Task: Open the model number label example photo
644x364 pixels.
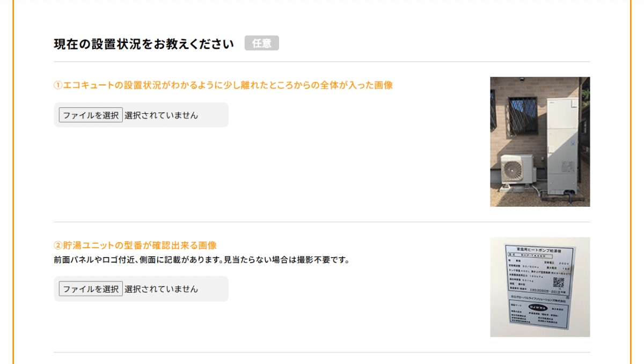Action: [540, 287]
